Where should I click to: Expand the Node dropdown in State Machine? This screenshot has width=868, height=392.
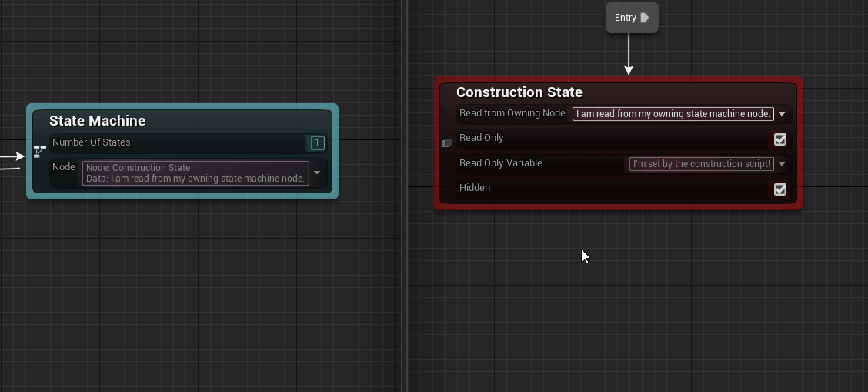pos(317,173)
